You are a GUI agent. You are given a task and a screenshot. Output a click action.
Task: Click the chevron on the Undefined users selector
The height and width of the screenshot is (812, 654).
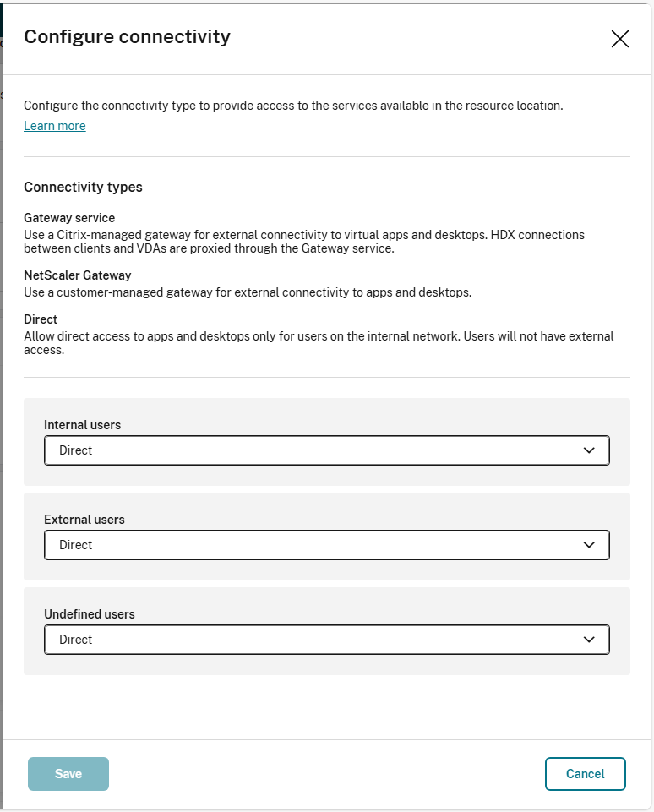tap(589, 640)
